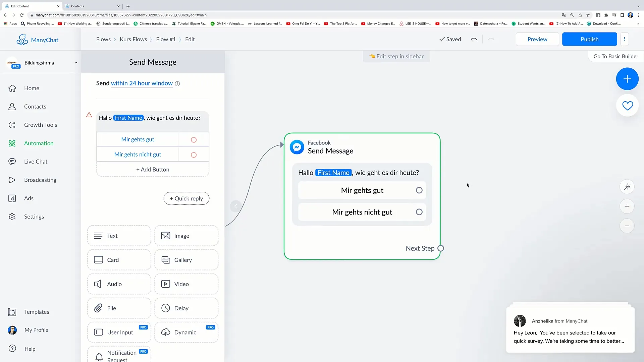Click the Kurs Flows breadcrumb

(133, 39)
